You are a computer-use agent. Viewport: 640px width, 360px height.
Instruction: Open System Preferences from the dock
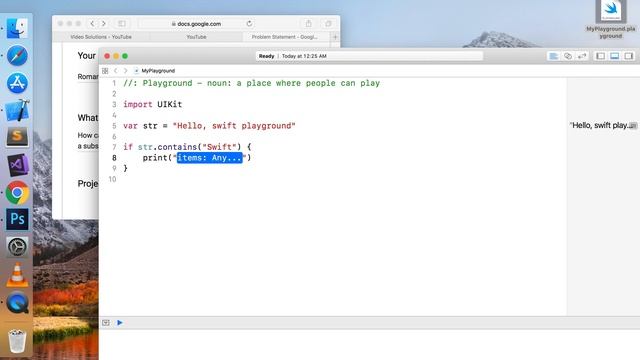tap(17, 247)
